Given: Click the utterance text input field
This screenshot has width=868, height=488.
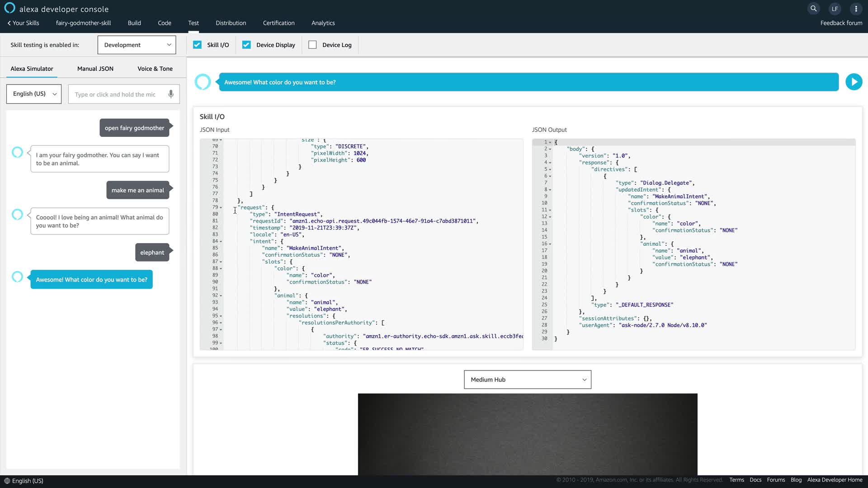Looking at the screenshot, I should point(118,94).
